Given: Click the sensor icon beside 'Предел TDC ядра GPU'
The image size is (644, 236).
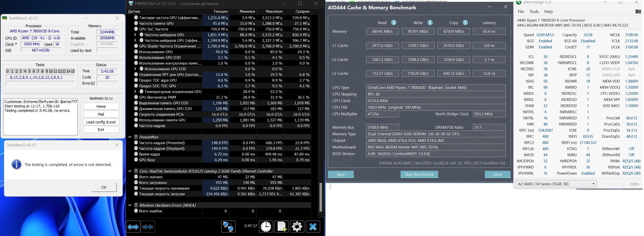Looking at the screenshot, I should (x=136, y=80).
